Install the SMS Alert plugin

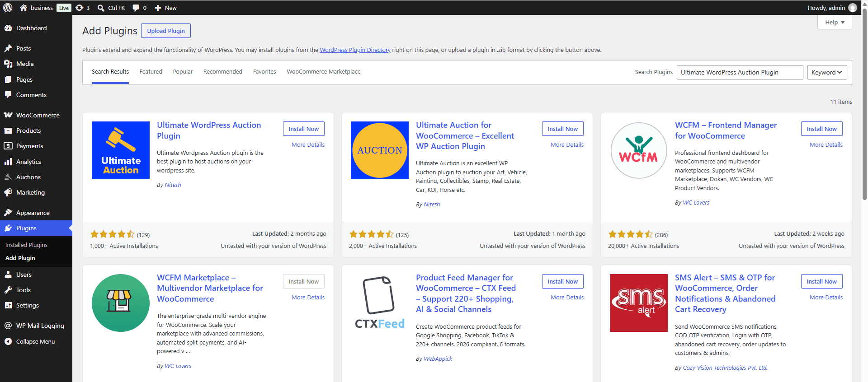(822, 281)
